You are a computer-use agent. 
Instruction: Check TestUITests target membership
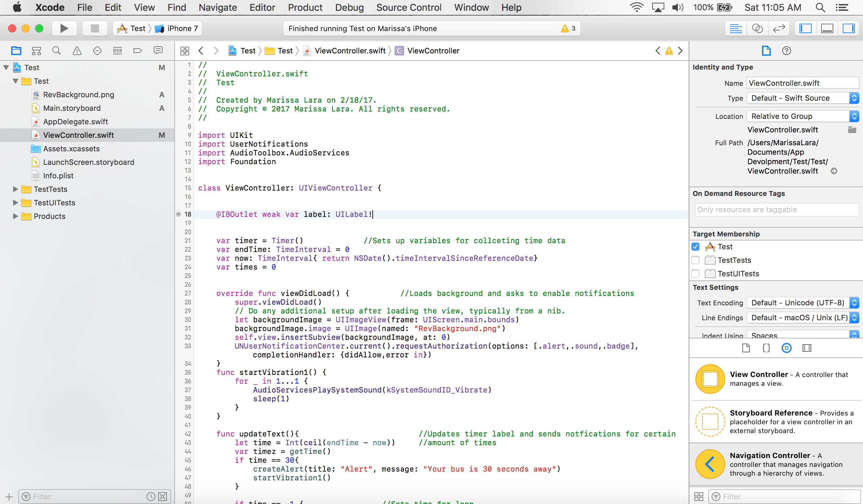(695, 274)
